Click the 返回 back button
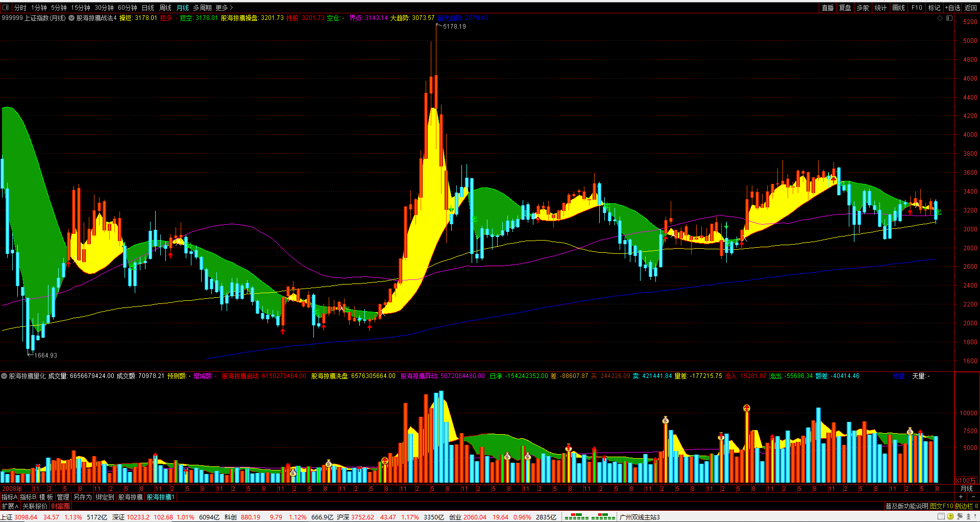Viewport: 980px width, 522px height. 970,8
